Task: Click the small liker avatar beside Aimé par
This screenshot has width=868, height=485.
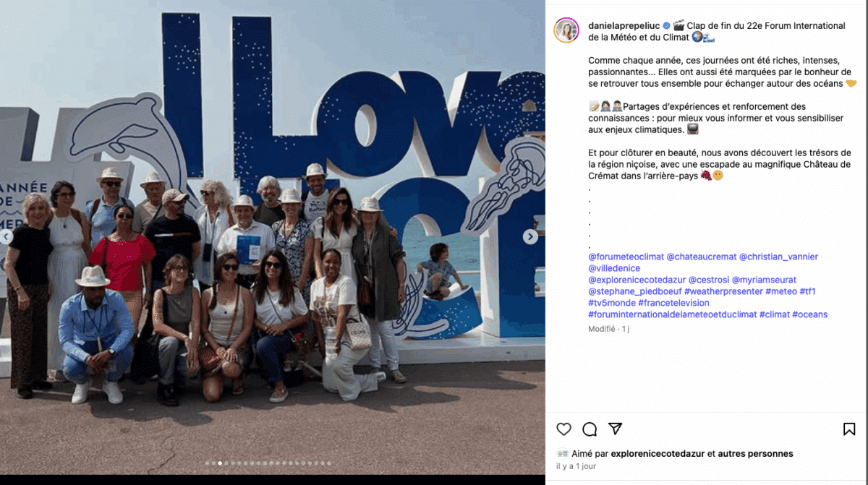Action: click(x=562, y=454)
